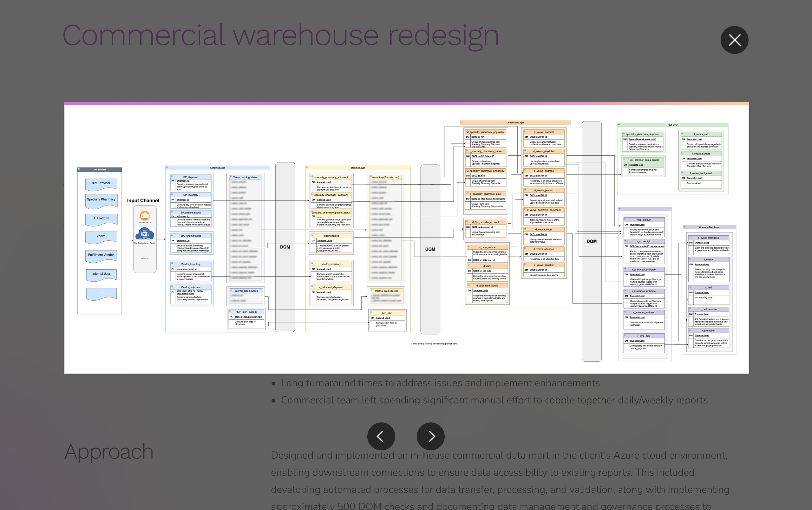Select the AI Platform source shape
The image size is (812, 510).
coord(101,219)
